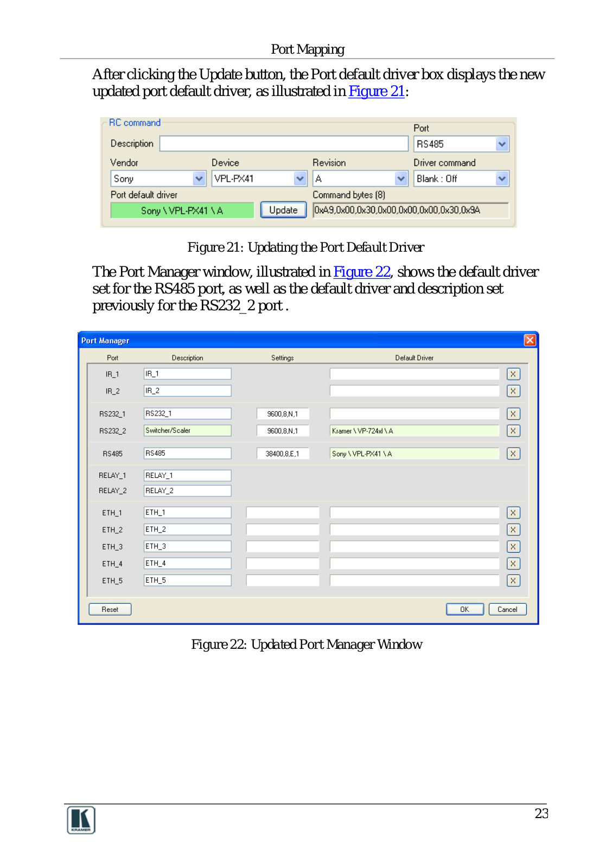The width and height of the screenshot is (612, 868).
Task: Clear default driver for ETH_3 row
Action: (x=513, y=547)
